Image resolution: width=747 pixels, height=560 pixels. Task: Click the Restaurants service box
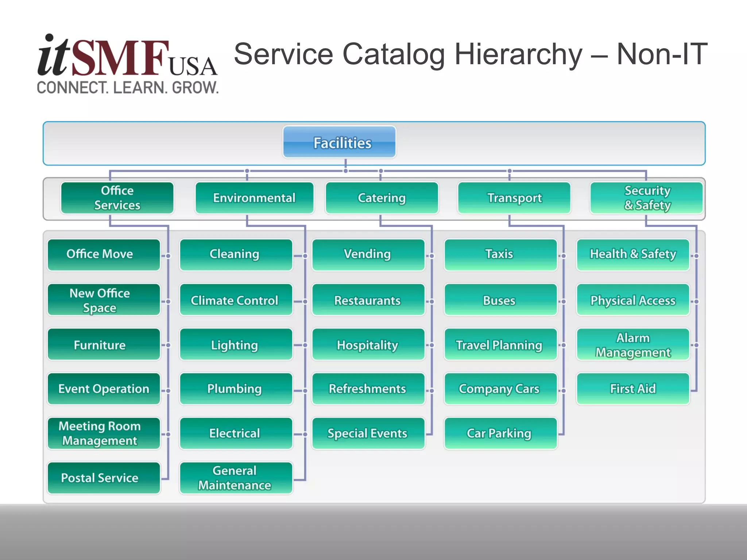pos(368,300)
